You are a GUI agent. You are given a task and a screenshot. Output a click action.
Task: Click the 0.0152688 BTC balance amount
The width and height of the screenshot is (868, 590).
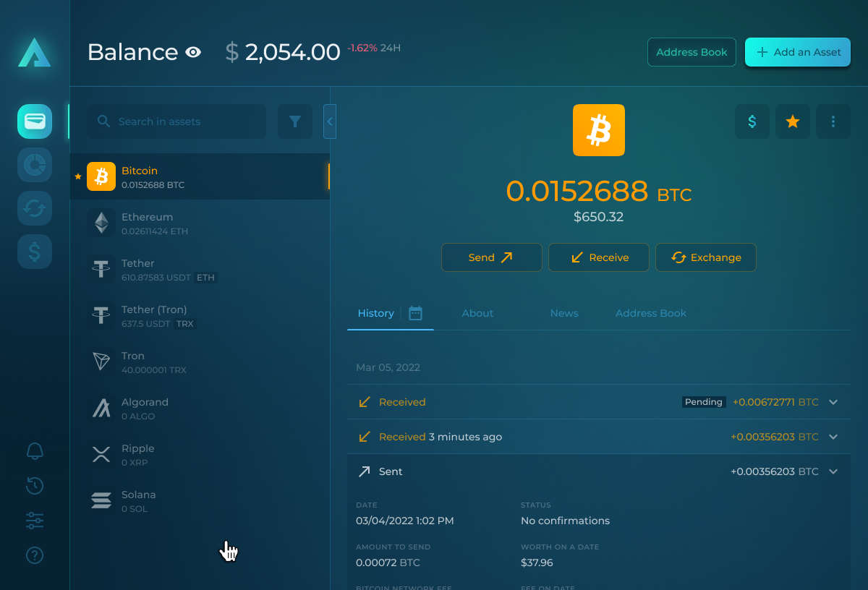[599, 192]
